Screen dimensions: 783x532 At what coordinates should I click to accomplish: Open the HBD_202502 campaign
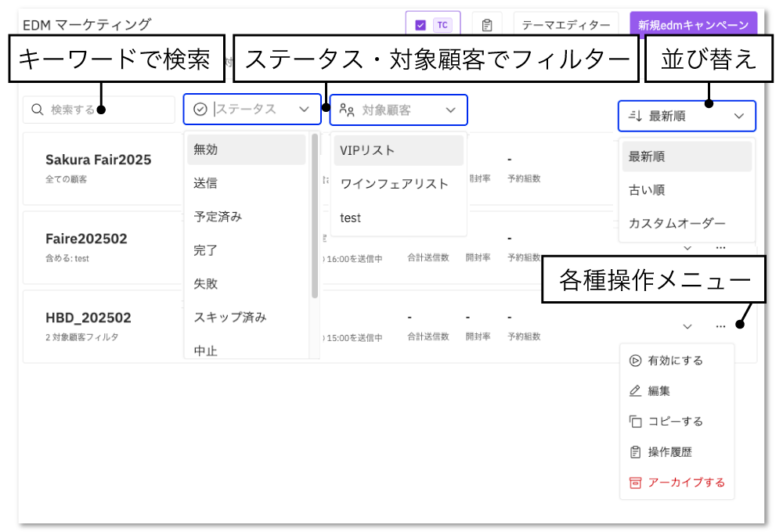[88, 318]
